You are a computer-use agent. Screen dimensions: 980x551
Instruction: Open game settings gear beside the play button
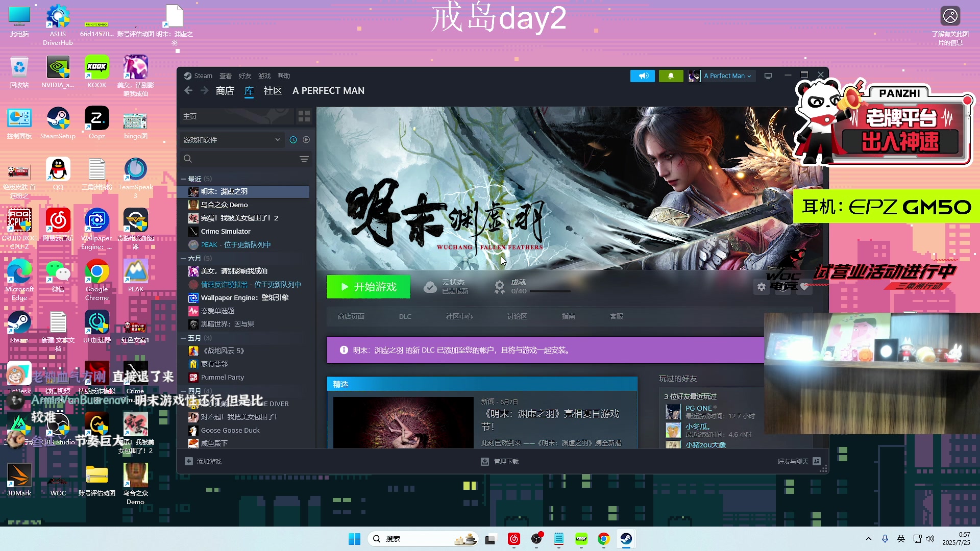pos(762,287)
